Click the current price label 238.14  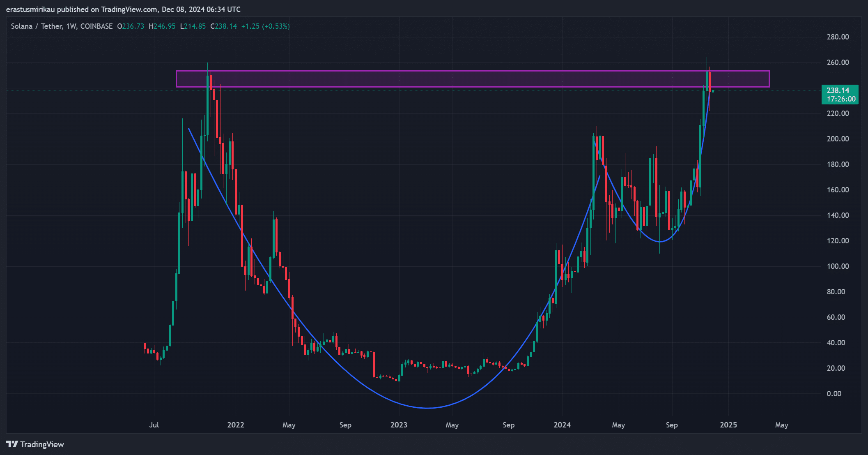coord(838,90)
